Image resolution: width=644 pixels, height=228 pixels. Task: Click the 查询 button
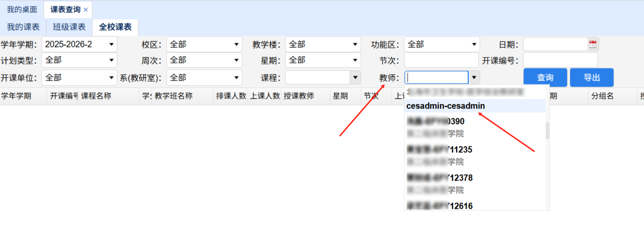(545, 77)
